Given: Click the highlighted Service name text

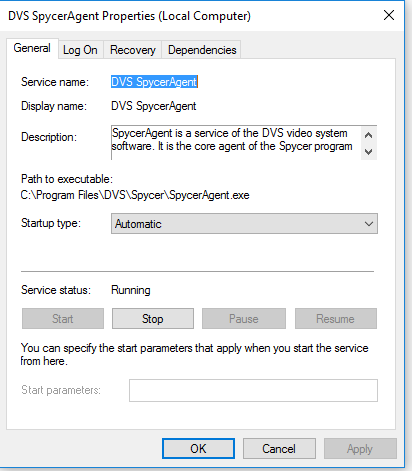Looking at the screenshot, I should 154,82.
